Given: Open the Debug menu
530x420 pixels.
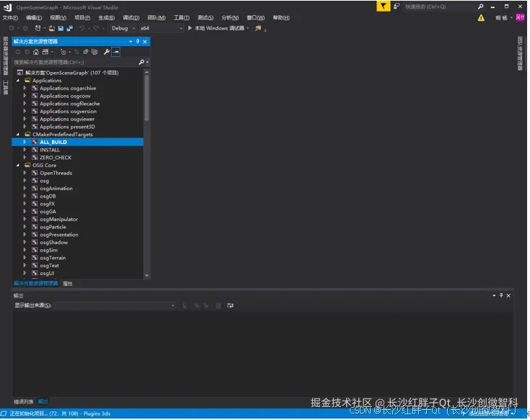Looking at the screenshot, I should click(x=131, y=18).
